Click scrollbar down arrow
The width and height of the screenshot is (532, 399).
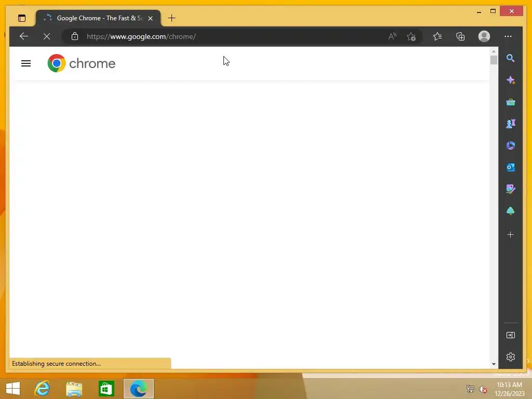click(x=494, y=364)
